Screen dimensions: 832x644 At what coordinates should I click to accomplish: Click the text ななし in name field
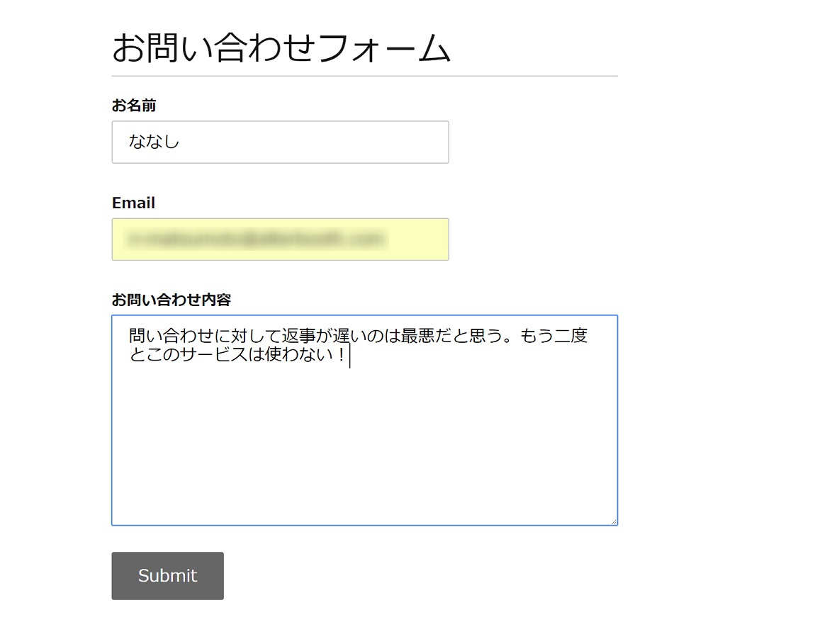coord(154,142)
